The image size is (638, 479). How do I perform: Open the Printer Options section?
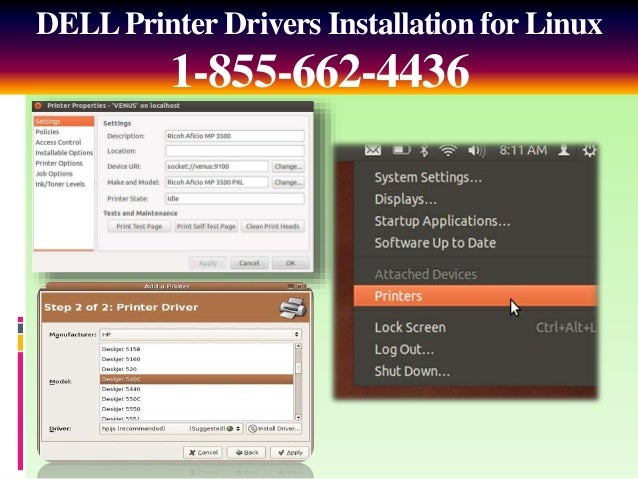59,163
